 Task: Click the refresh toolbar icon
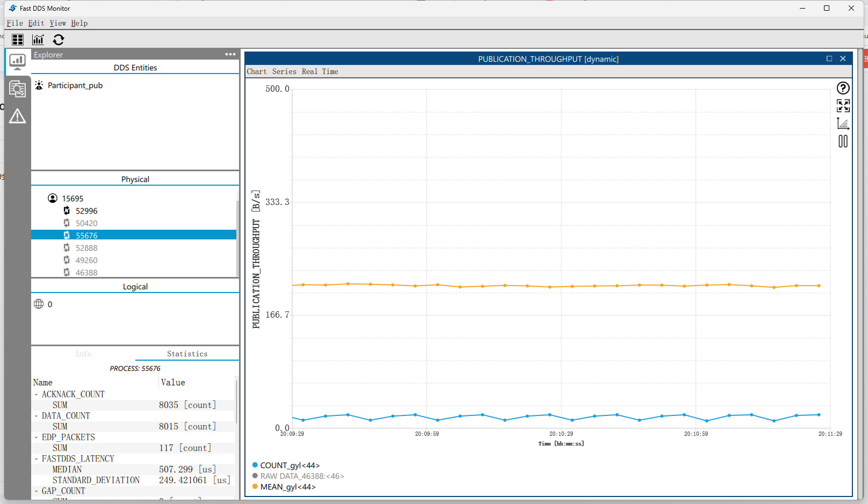(x=59, y=40)
